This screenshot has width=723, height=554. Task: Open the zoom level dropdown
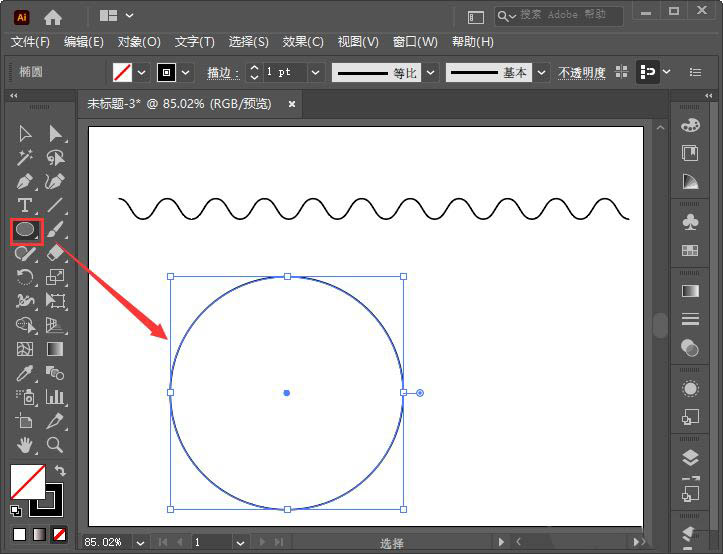point(141,543)
